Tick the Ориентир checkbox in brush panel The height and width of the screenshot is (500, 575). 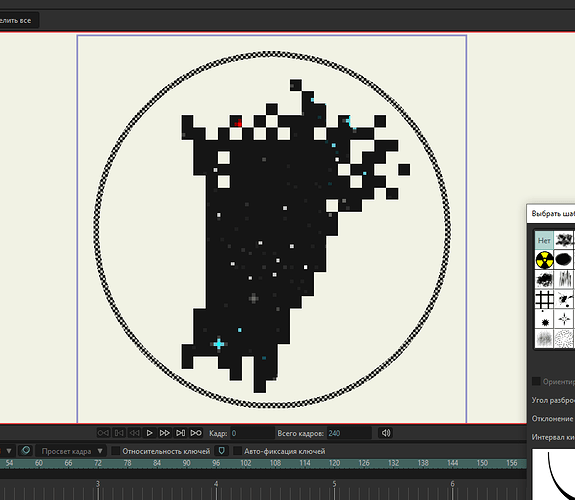pos(536,382)
